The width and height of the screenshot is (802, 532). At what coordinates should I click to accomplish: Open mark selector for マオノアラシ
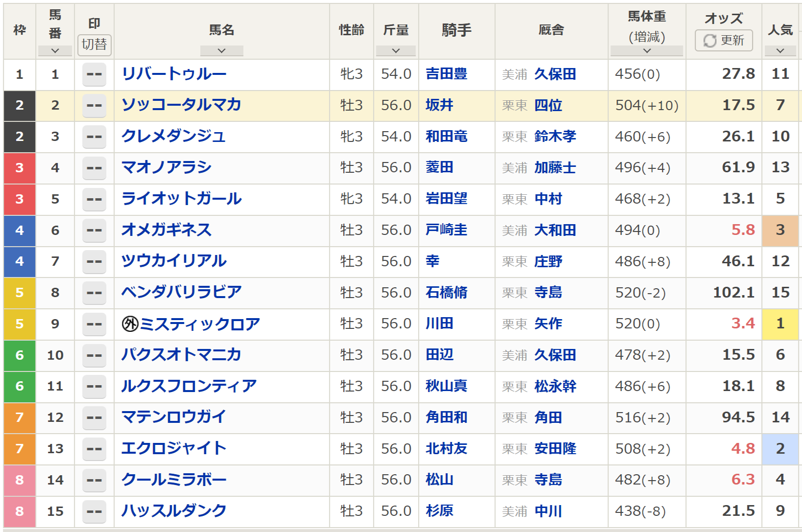click(x=94, y=168)
